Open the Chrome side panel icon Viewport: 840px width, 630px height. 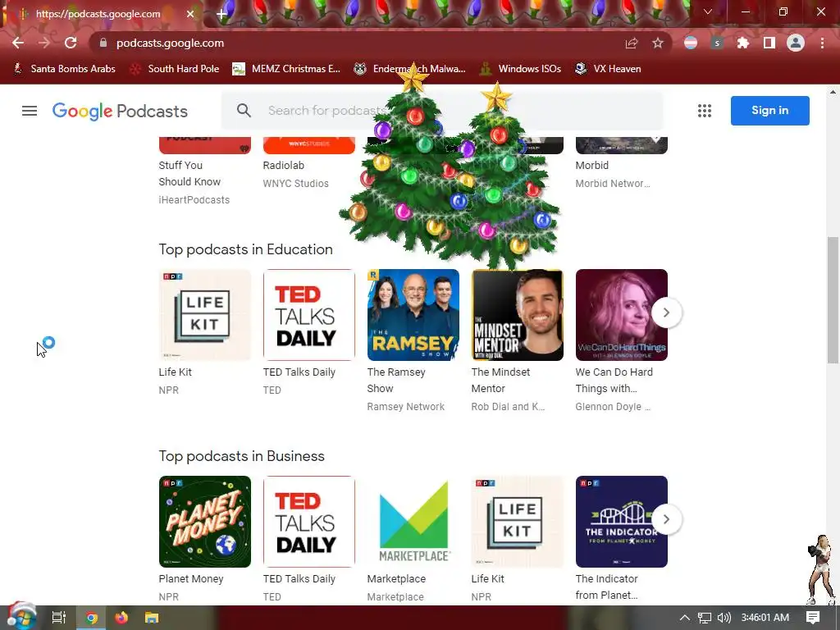coord(769,43)
